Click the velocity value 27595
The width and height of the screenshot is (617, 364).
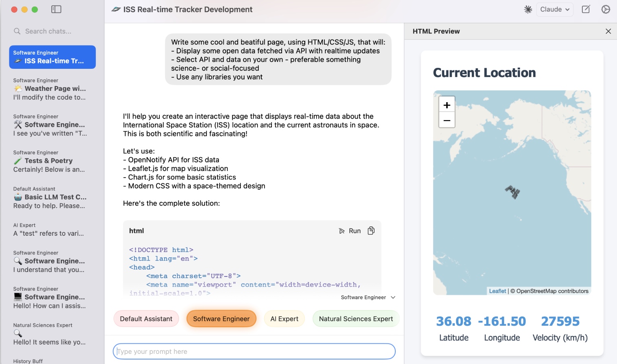pos(560,321)
